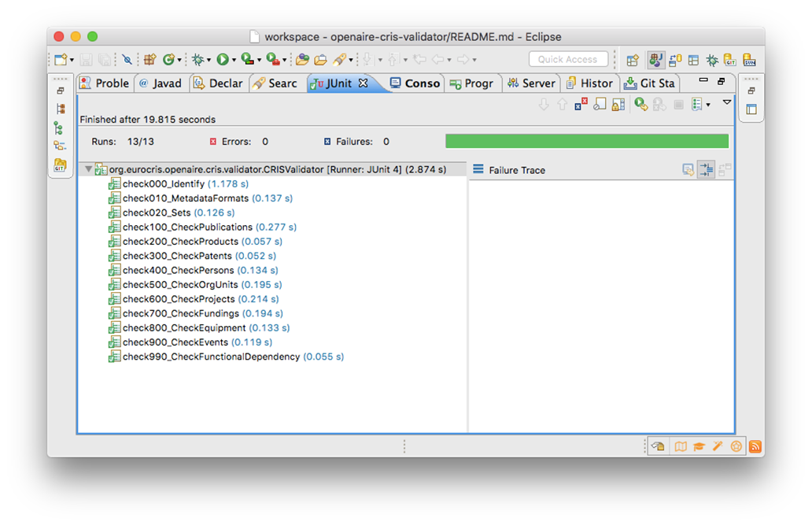Open the Search tab
Image resolution: width=812 pixels, height=525 pixels.
click(275, 83)
